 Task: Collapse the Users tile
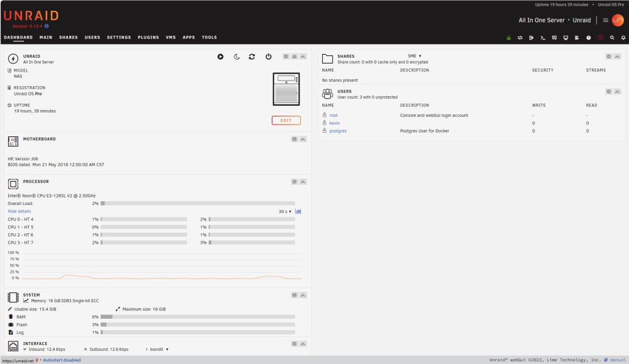pos(618,91)
